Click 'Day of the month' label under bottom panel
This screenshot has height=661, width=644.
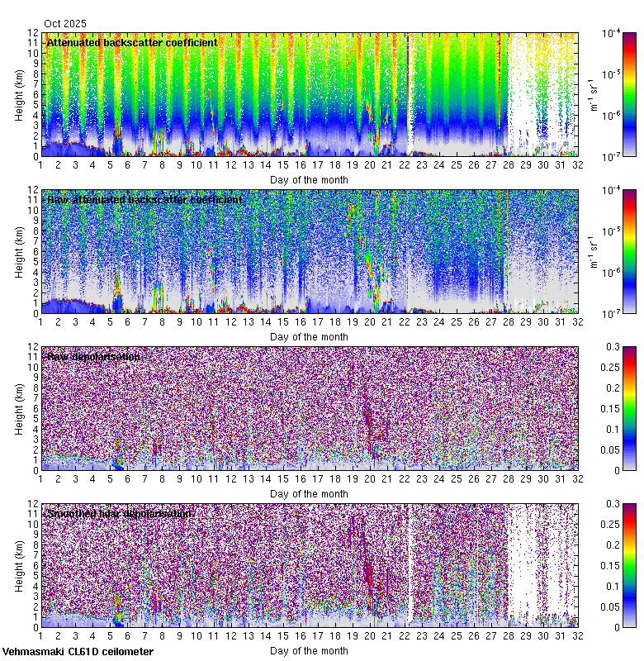[309, 651]
